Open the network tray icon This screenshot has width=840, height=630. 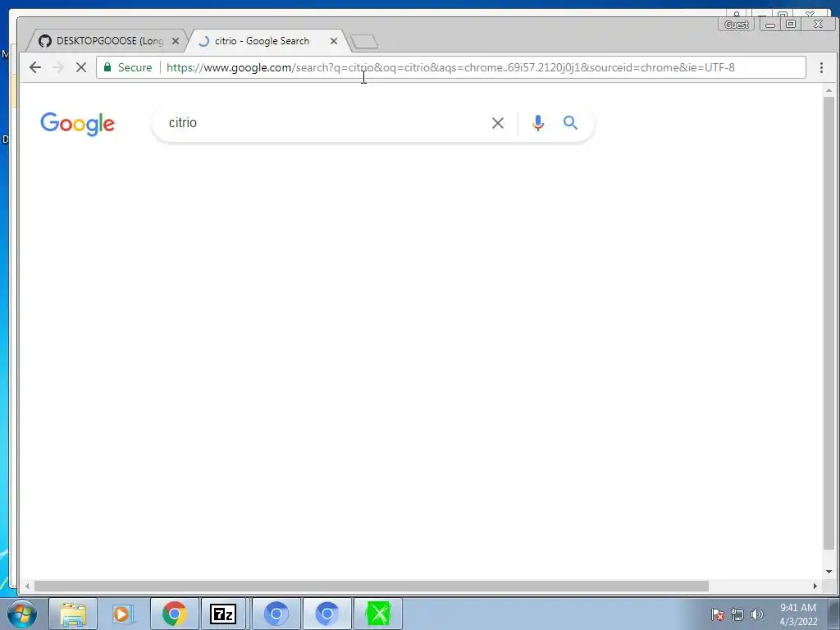click(x=737, y=614)
